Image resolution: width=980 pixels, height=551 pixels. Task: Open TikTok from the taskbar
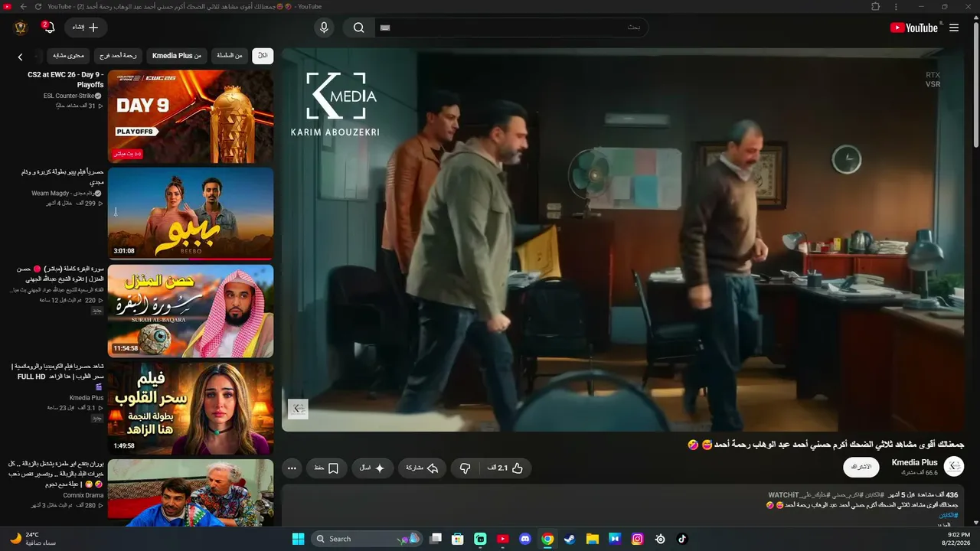tap(682, 539)
